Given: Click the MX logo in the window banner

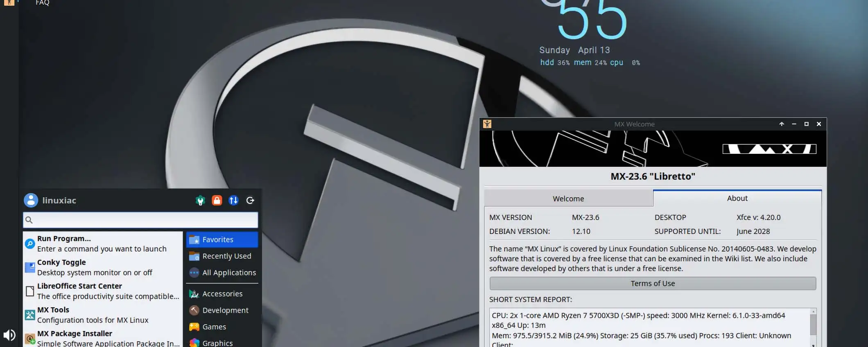Looking at the screenshot, I should (x=769, y=149).
